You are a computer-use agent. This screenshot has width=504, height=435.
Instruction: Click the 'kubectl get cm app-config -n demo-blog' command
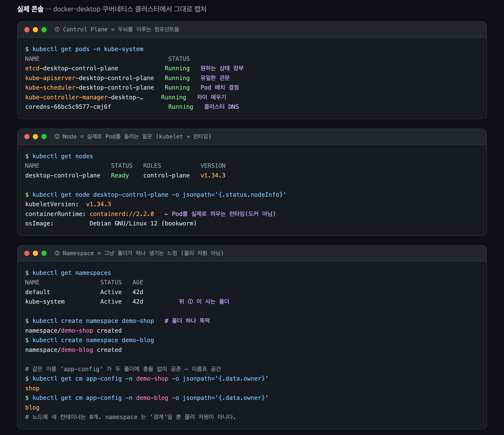click(150, 398)
